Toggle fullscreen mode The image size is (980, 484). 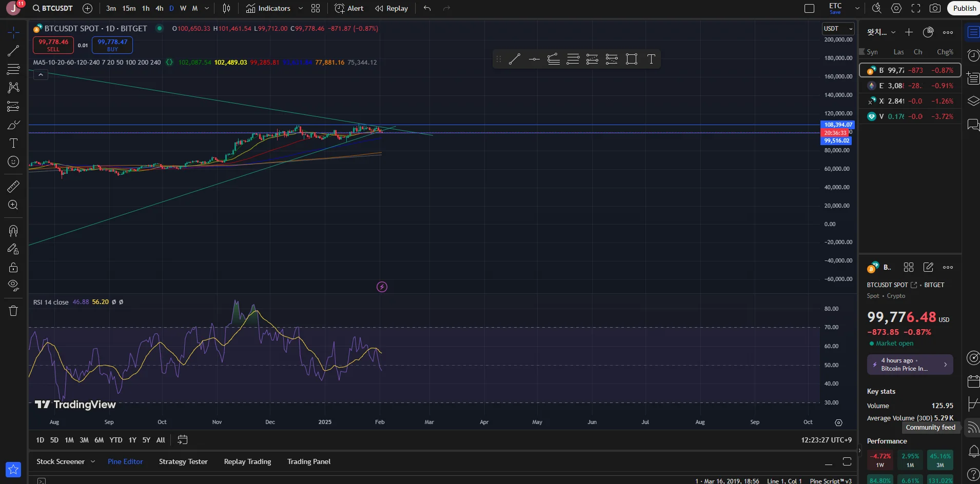click(x=916, y=8)
